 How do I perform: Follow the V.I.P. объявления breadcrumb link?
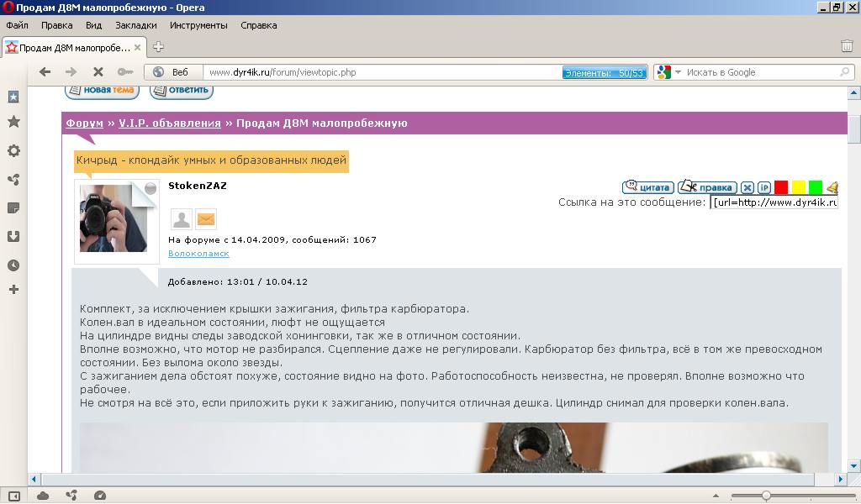tap(170, 123)
